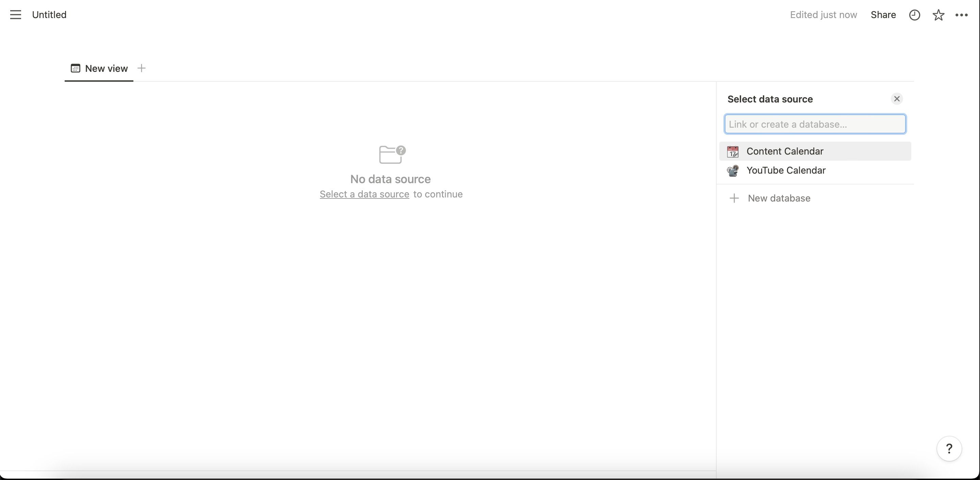Screen dimensions: 980x480
Task: Click the plus to add another view tab
Action: click(x=142, y=69)
